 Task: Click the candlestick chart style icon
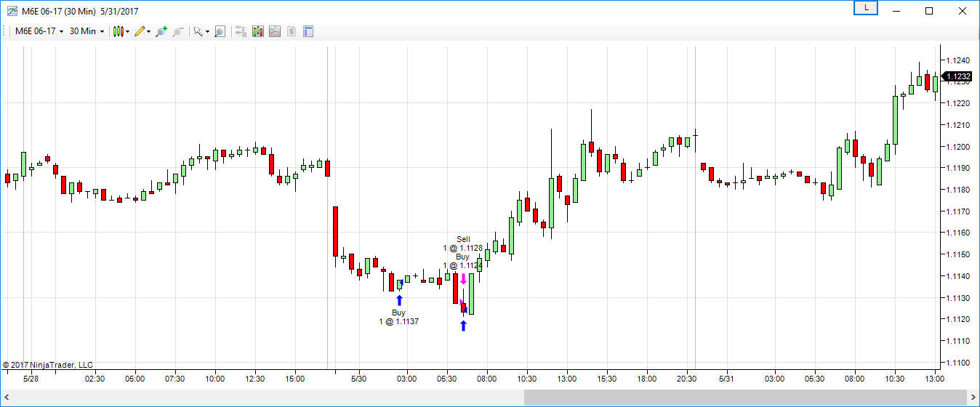coord(119,31)
